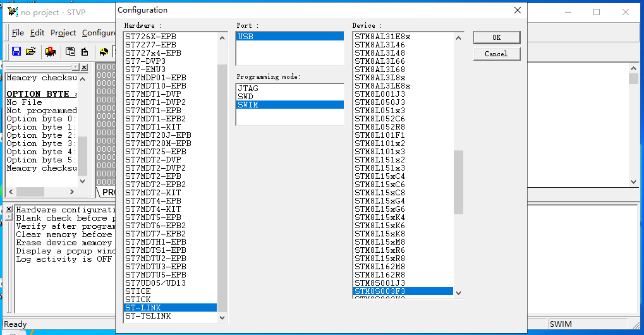The height and width of the screenshot is (335, 644).
Task: Click the Ready status bar text
Action: coord(15,324)
